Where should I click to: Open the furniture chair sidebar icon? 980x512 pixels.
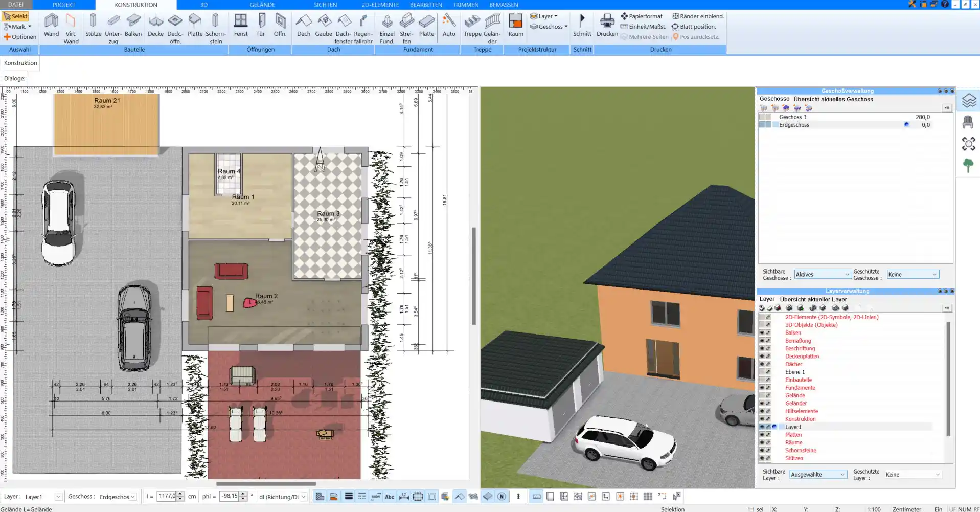(x=968, y=122)
